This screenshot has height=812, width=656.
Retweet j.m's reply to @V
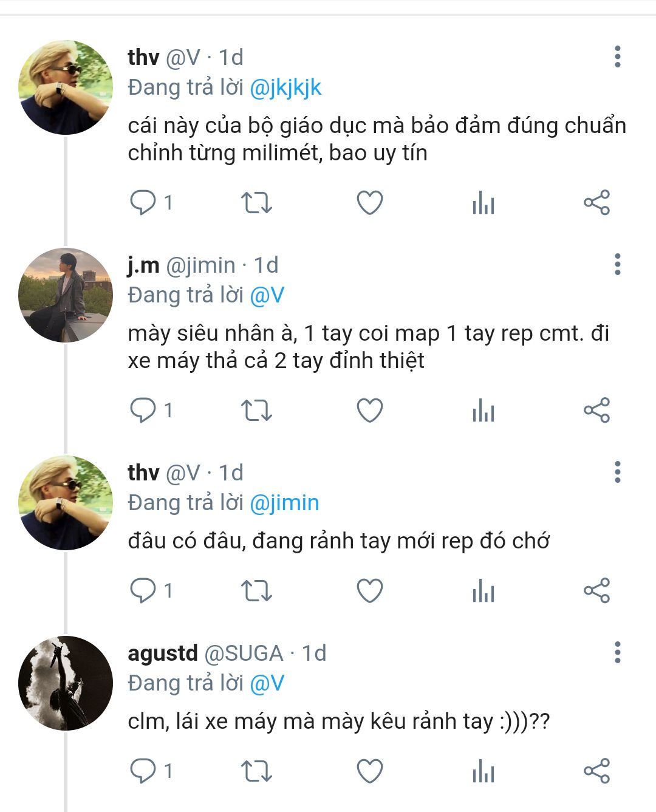coord(256,411)
